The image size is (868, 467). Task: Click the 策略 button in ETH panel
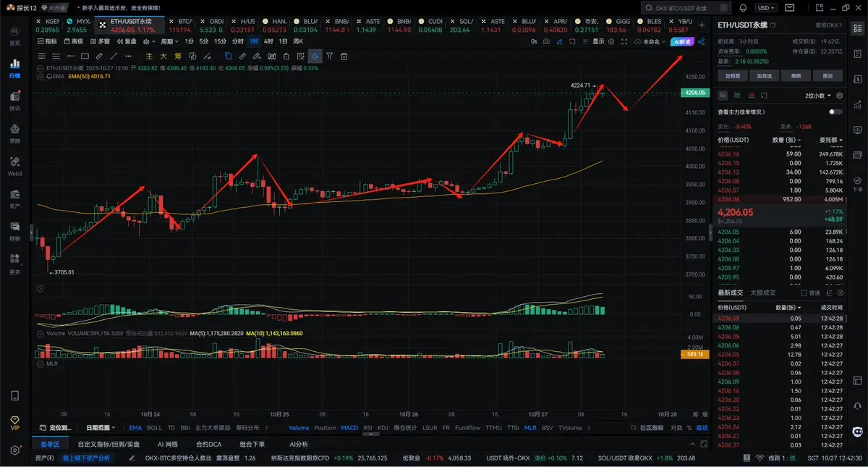(x=796, y=75)
